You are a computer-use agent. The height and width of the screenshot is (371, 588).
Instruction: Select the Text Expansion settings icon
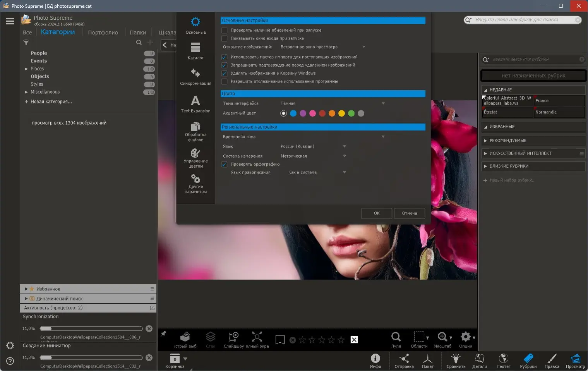pyautogui.click(x=195, y=104)
